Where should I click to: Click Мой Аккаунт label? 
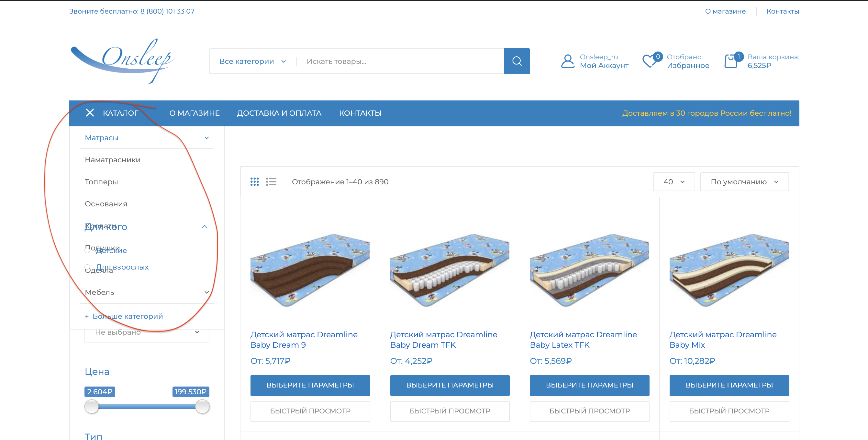[604, 65]
